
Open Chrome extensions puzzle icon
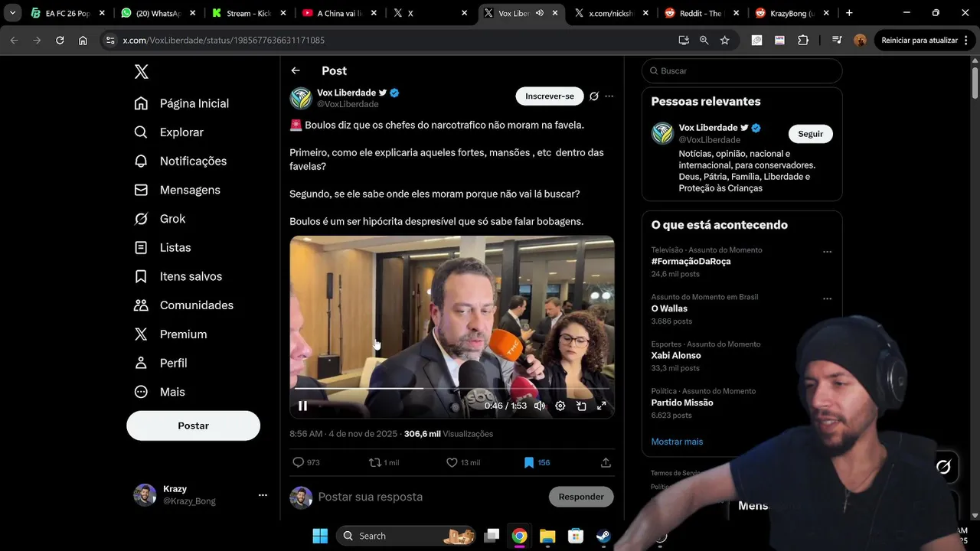[803, 40]
